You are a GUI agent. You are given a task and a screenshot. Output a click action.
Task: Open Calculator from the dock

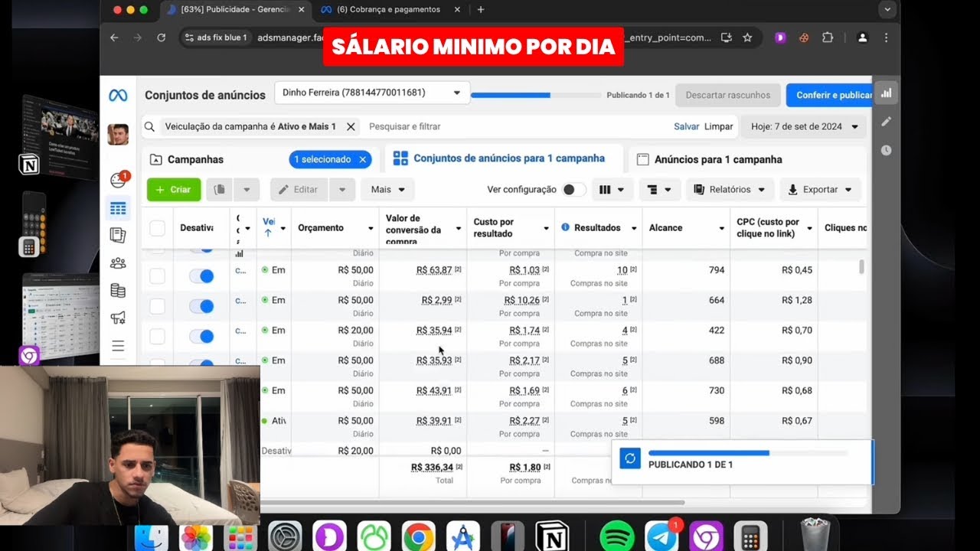click(x=750, y=537)
